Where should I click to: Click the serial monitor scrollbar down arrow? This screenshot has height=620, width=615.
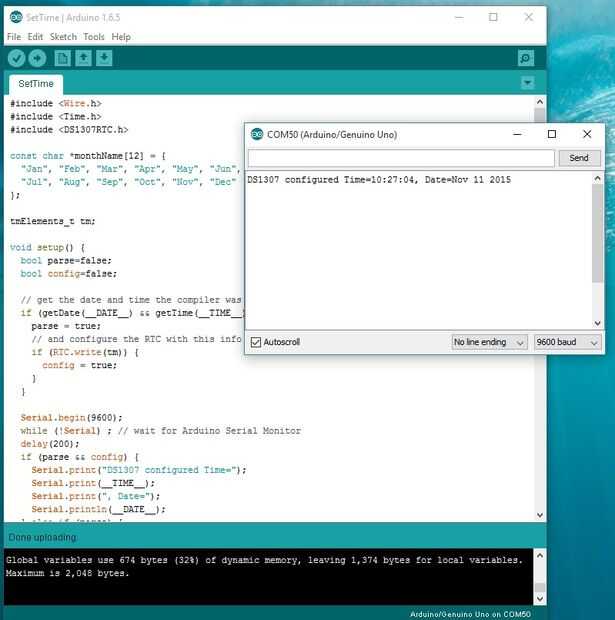[597, 323]
